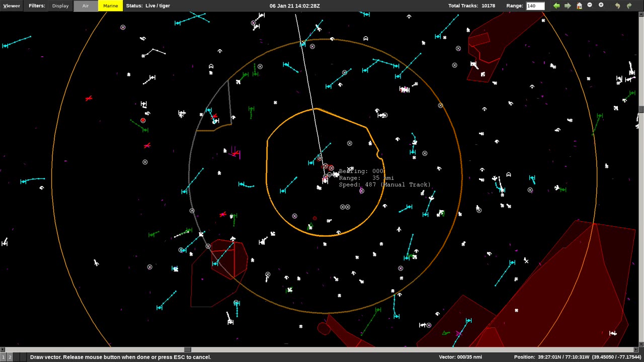644x362 pixels.
Task: Toggle the yellow Marine filter
Action: click(x=110, y=6)
